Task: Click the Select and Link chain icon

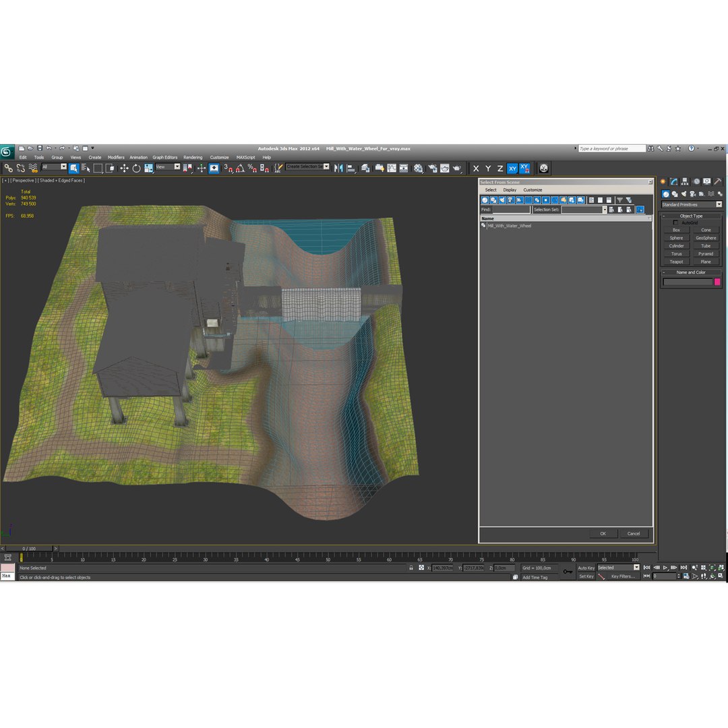Action: click(8, 169)
